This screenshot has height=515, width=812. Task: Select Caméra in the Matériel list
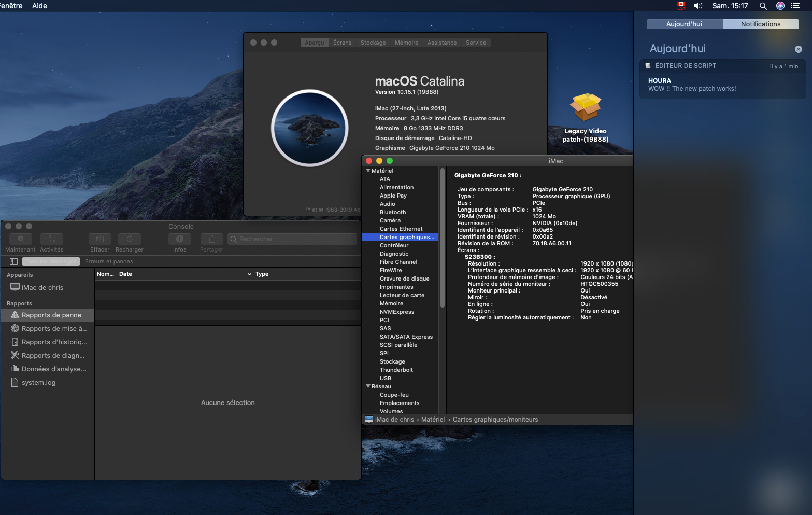390,220
